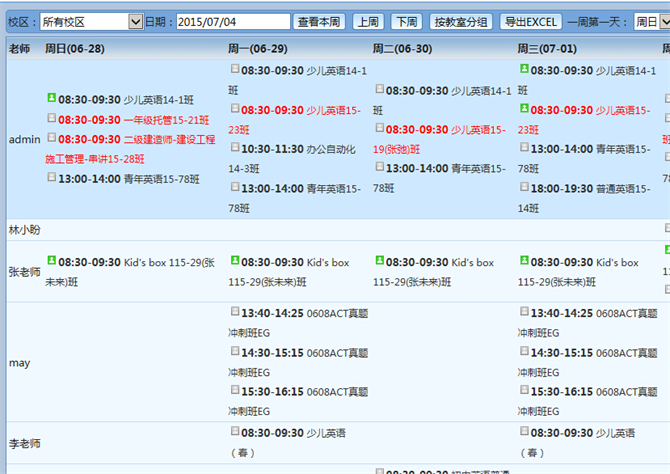
Task: Click green icon for 张老师's Sunday Kid's box class
Action: (52, 261)
